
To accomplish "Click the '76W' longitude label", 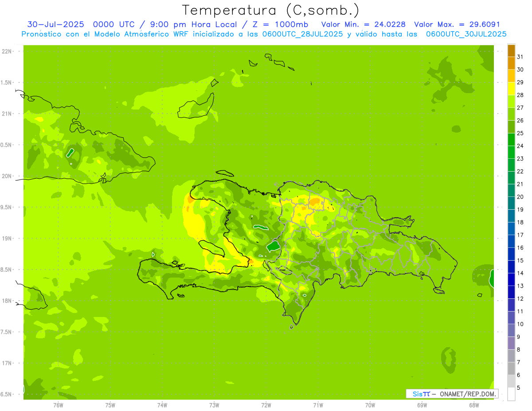I will [x=58, y=405].
